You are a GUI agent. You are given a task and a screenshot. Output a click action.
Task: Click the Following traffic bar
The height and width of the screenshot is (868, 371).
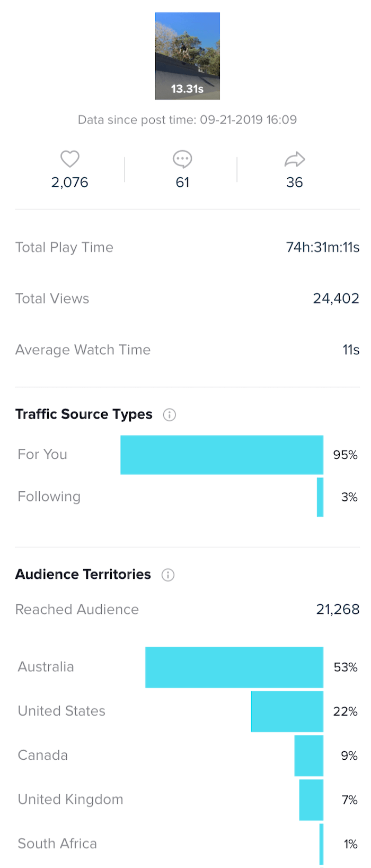320,497
